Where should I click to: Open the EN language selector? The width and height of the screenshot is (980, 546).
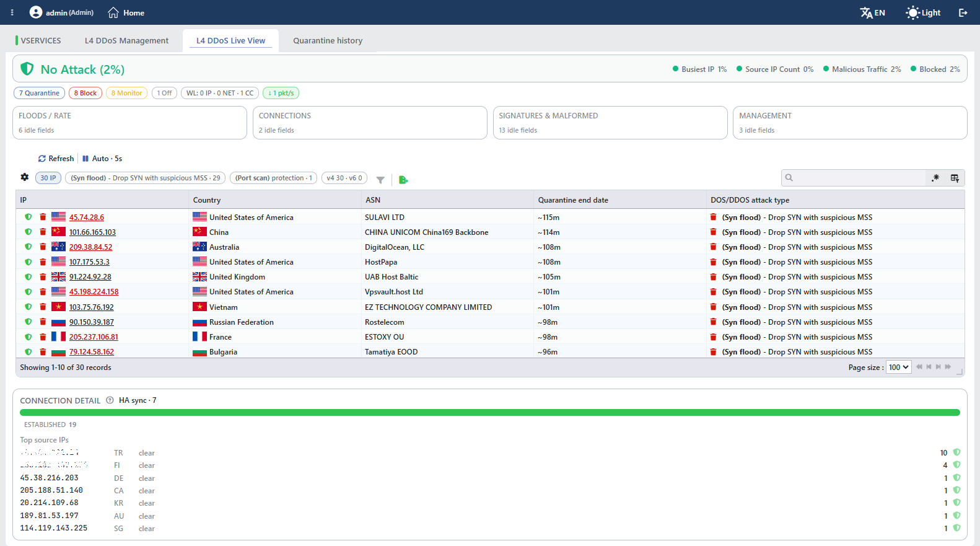[873, 12]
